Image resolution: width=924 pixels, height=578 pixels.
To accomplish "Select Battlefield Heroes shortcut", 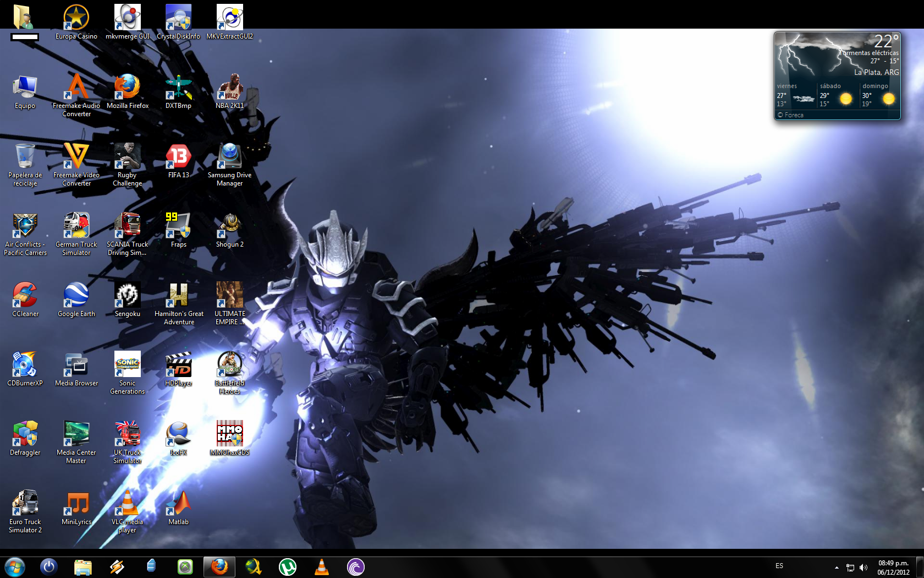I will click(x=230, y=373).
